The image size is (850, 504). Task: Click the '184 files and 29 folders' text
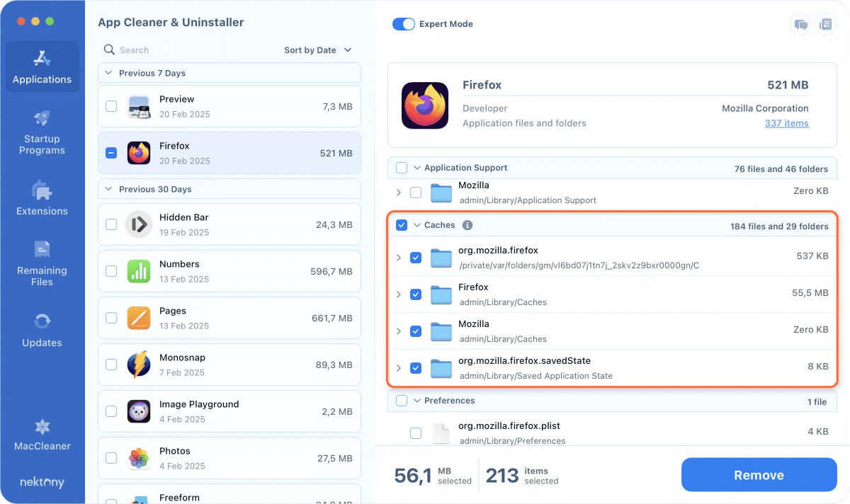(x=779, y=227)
